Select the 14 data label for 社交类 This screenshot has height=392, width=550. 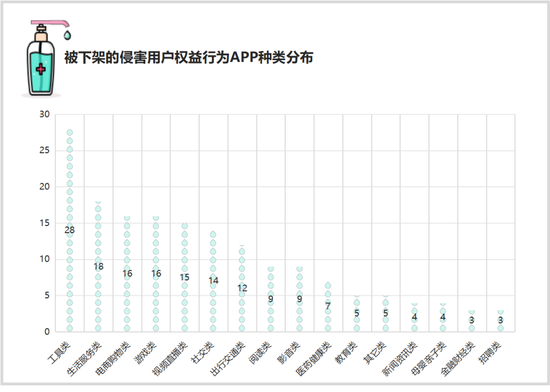(213, 281)
